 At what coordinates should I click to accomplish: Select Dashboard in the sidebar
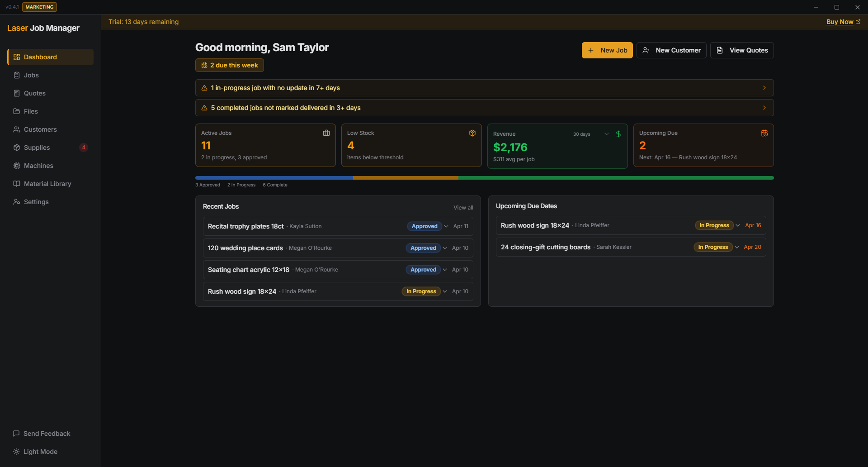coord(40,57)
